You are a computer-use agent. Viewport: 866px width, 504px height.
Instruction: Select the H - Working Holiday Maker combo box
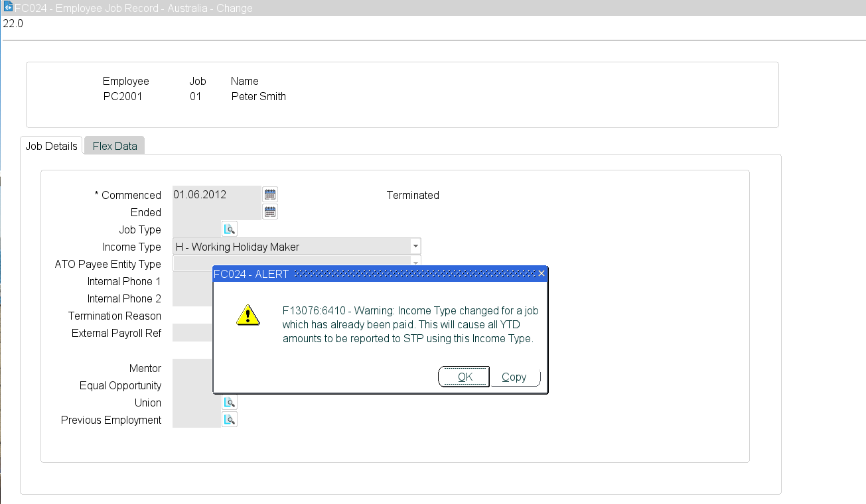click(297, 247)
